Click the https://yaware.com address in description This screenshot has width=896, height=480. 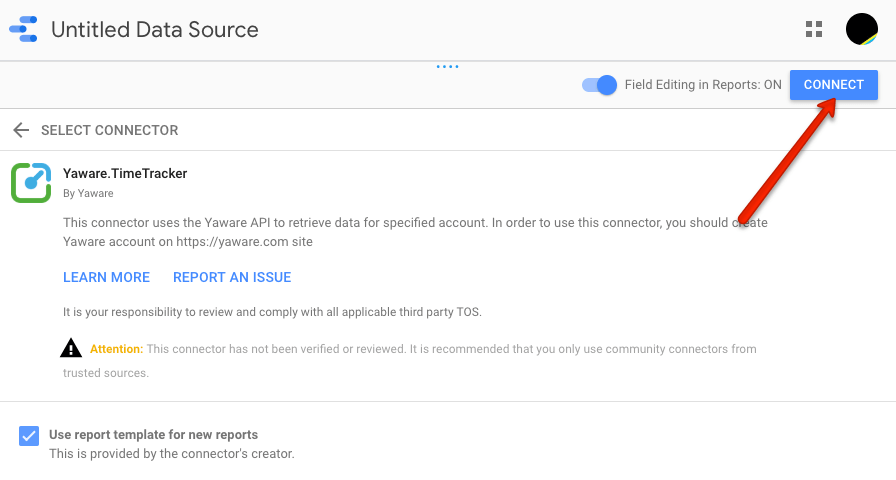(232, 242)
